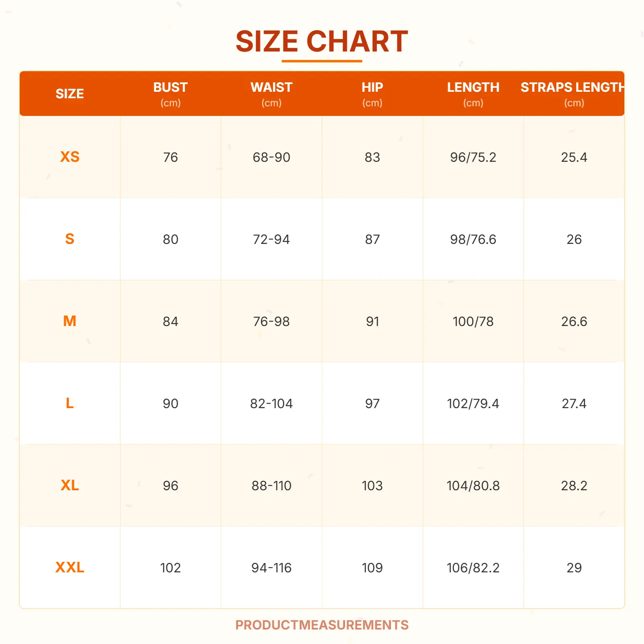Select the M size row label
The width and height of the screenshot is (644, 644).
[x=70, y=321]
